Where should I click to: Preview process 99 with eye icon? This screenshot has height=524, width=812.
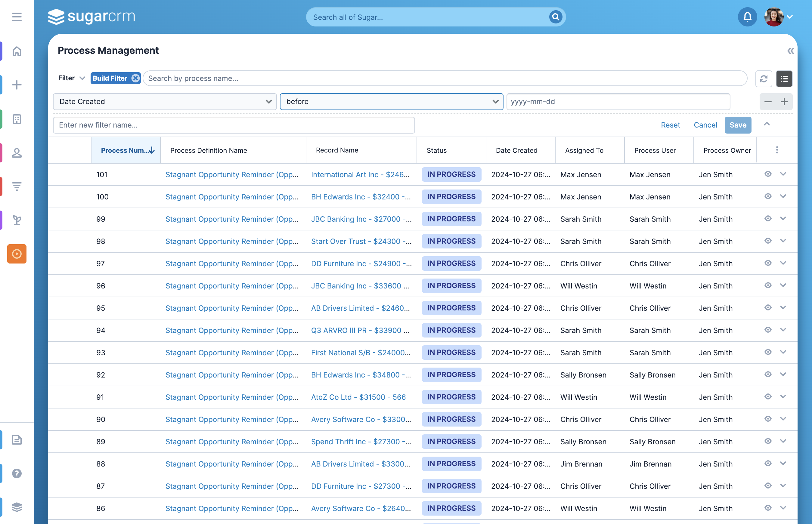(768, 218)
